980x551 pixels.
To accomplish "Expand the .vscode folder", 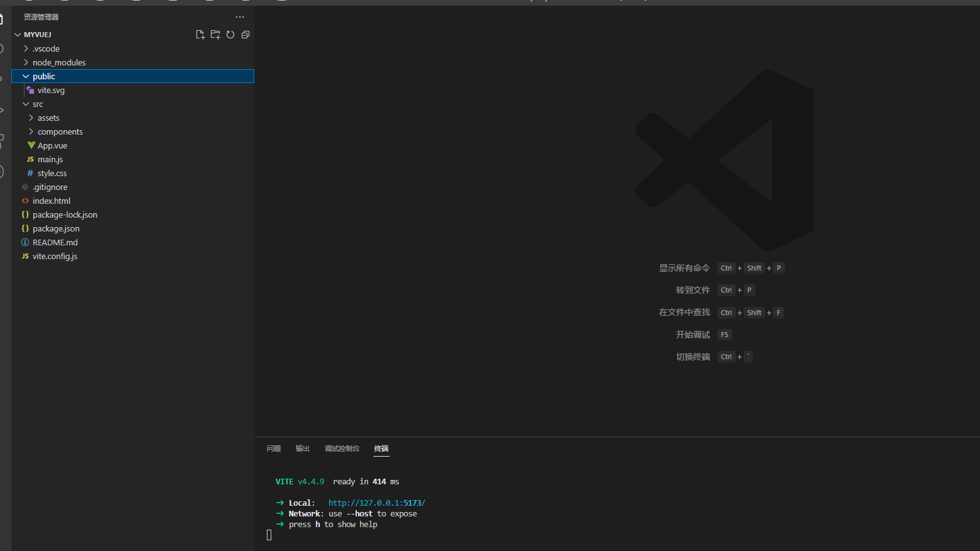I will [26, 48].
